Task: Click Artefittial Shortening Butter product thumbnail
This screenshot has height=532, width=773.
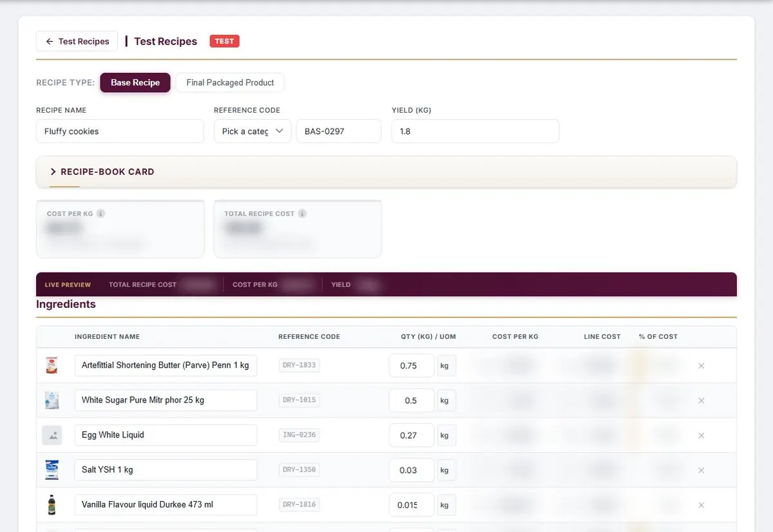Action: point(52,365)
